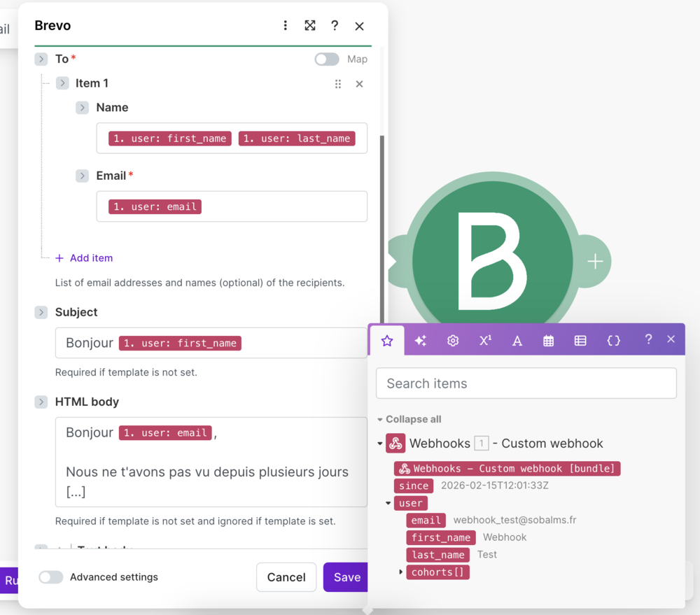The image size is (700, 615).
Task: Click the Search items field
Action: 526,383
